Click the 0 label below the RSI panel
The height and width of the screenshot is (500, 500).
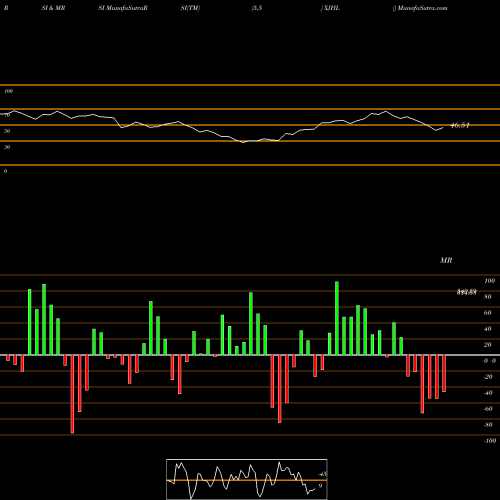5,171
